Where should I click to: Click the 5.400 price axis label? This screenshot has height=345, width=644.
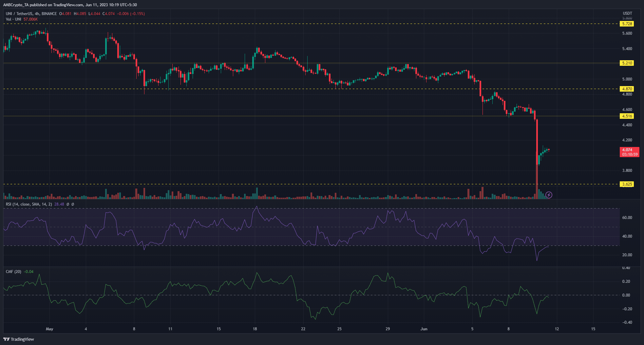click(627, 49)
